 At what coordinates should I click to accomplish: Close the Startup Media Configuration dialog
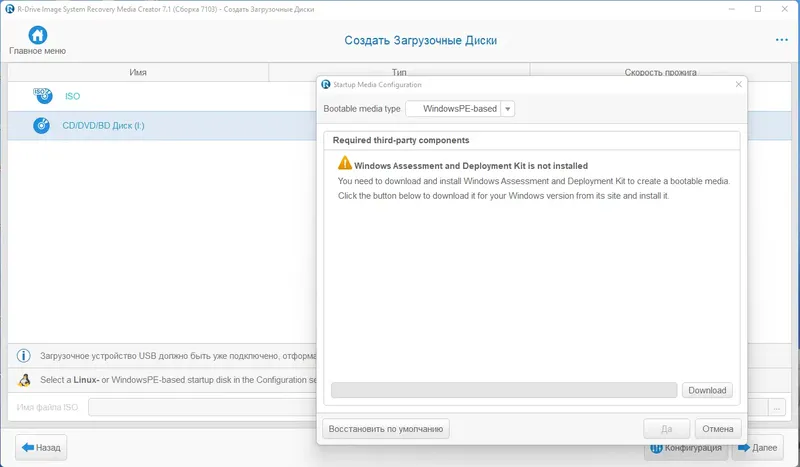(x=739, y=85)
